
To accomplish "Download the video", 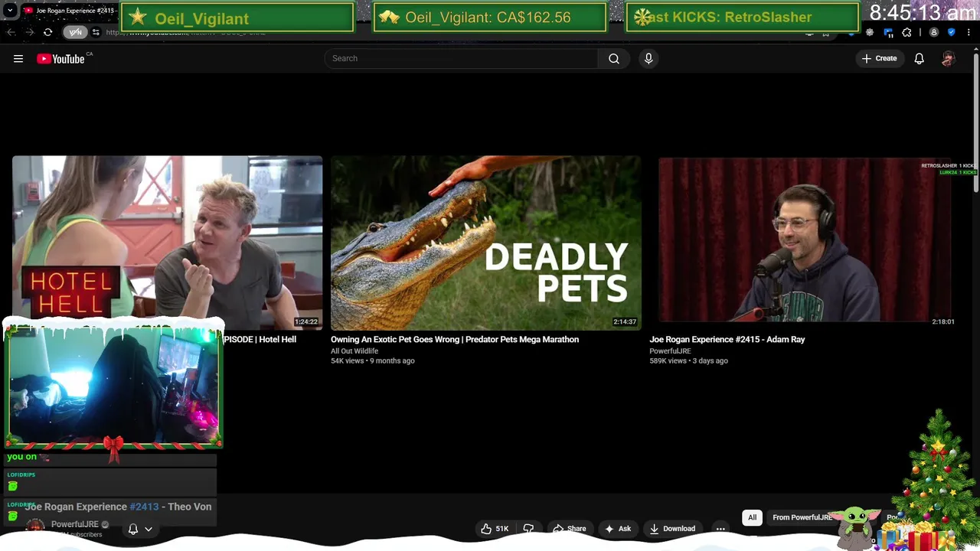I will click(x=672, y=528).
